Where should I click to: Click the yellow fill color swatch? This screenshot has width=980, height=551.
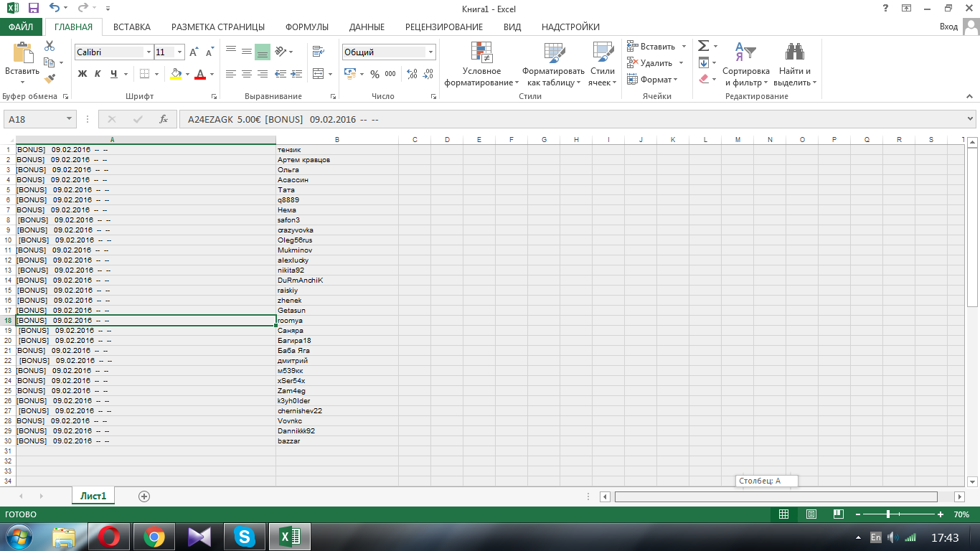tap(176, 74)
